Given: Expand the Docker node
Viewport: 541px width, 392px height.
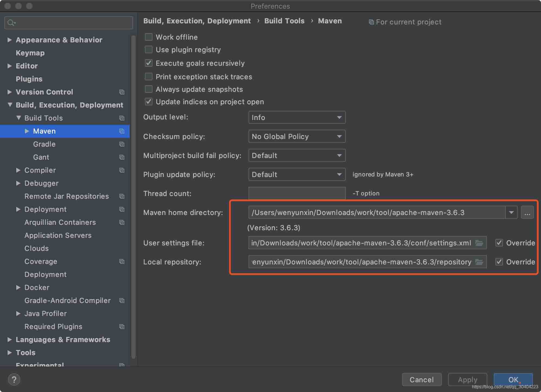Looking at the screenshot, I should pos(18,287).
